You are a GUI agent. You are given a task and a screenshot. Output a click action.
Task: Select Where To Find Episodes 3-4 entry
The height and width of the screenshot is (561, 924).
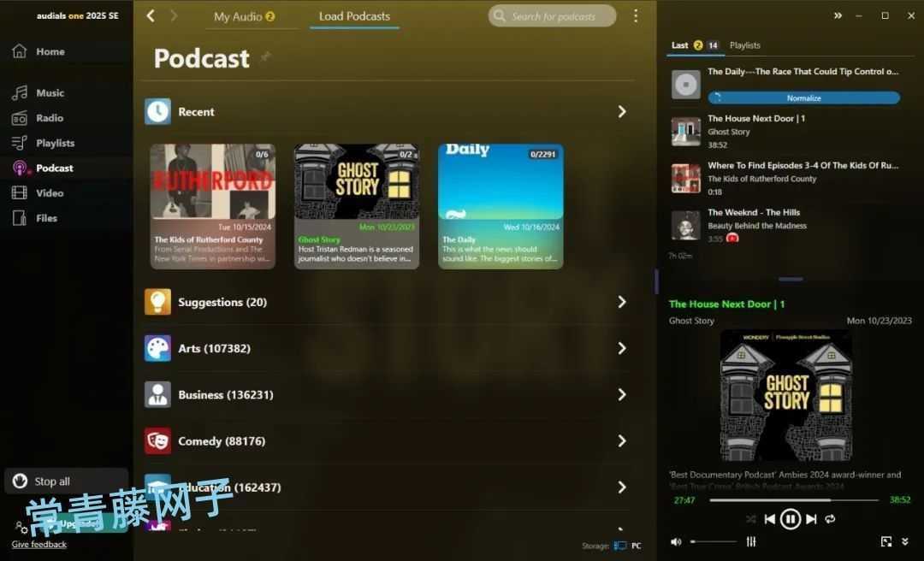[x=787, y=178]
